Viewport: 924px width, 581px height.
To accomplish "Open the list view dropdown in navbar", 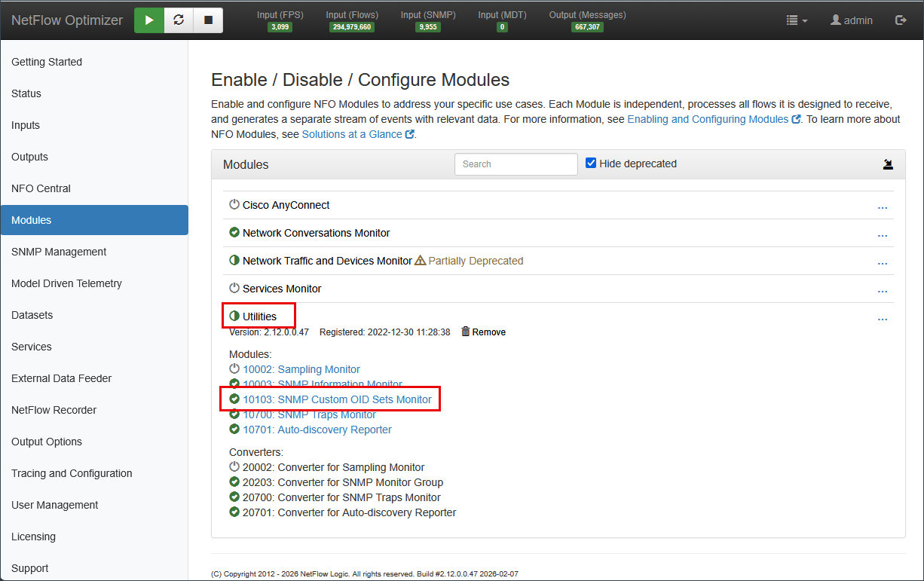I will coord(797,20).
